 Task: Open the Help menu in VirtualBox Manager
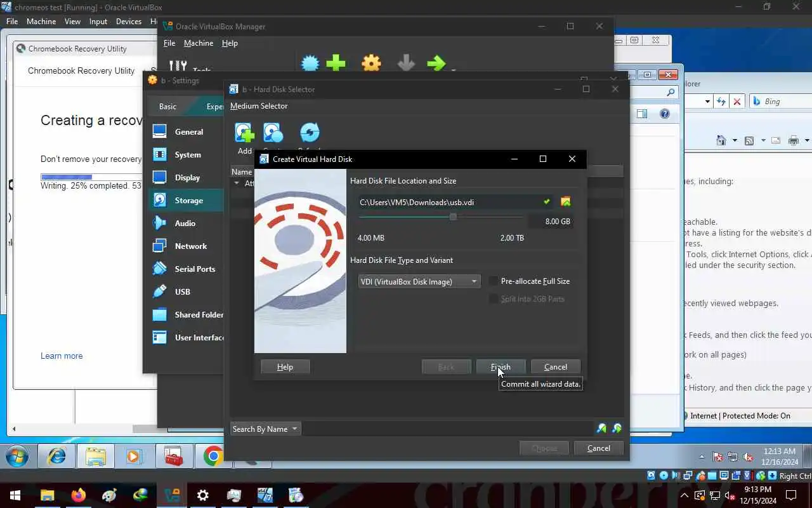click(x=230, y=43)
